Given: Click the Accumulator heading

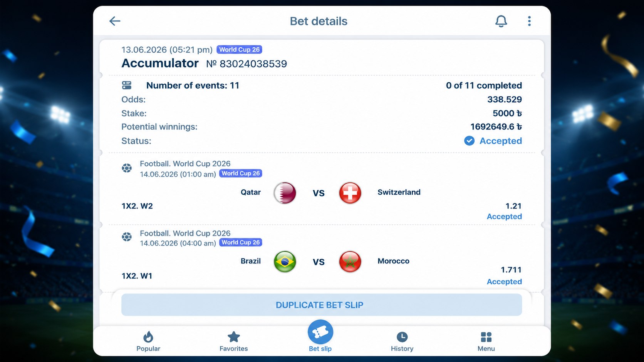Looking at the screenshot, I should 160,63.
